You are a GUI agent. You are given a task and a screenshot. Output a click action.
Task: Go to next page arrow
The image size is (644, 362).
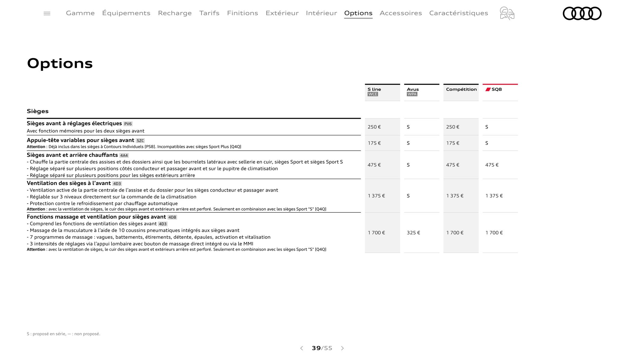coord(342,348)
